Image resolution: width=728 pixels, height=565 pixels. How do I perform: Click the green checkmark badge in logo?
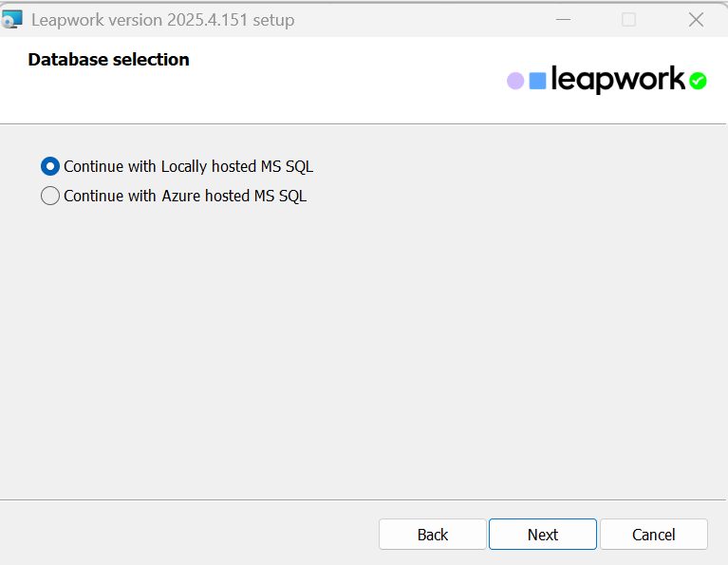tap(698, 82)
